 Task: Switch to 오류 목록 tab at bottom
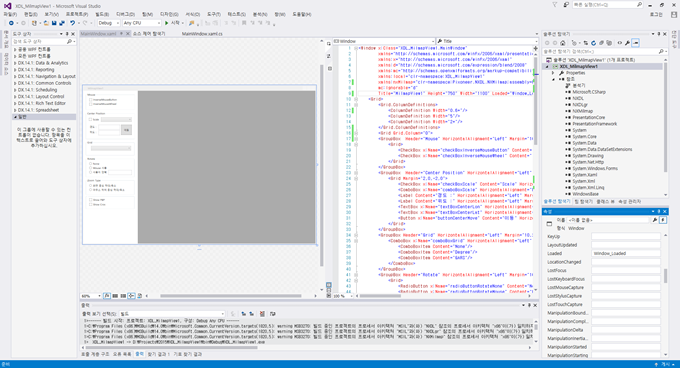(122, 354)
